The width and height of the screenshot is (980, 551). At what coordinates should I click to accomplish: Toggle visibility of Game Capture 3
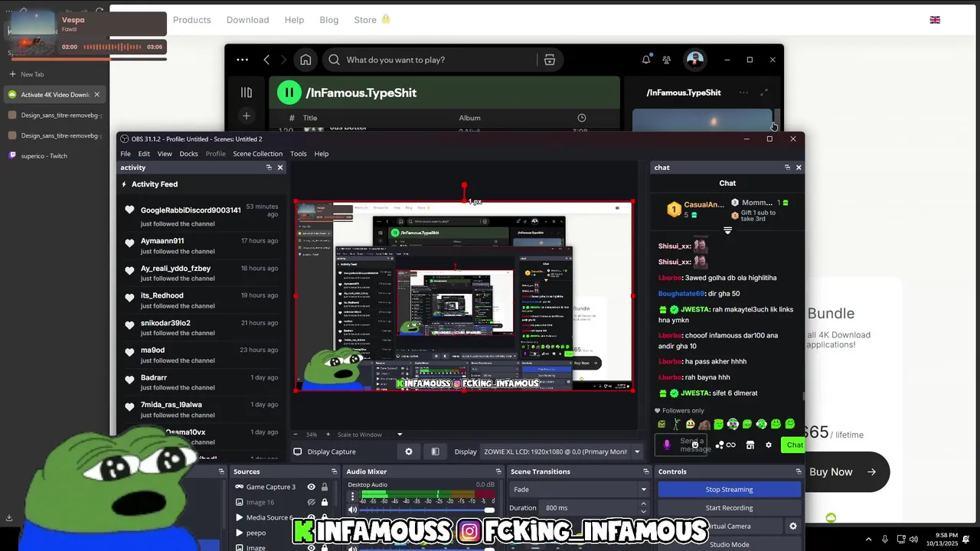[x=311, y=487]
